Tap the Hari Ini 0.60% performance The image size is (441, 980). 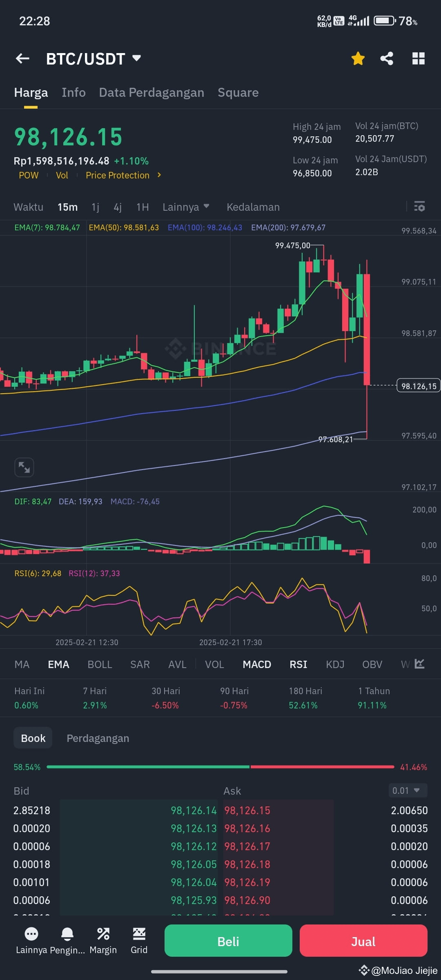tap(29, 698)
